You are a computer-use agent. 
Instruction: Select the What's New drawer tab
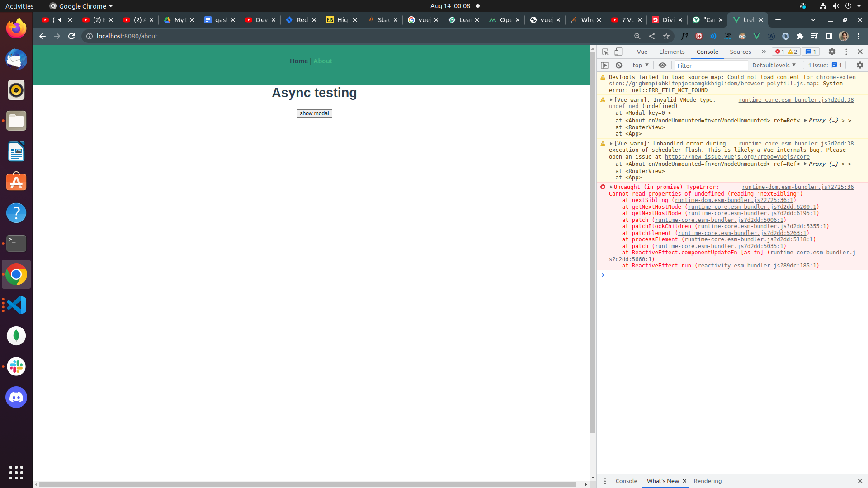[662, 481]
